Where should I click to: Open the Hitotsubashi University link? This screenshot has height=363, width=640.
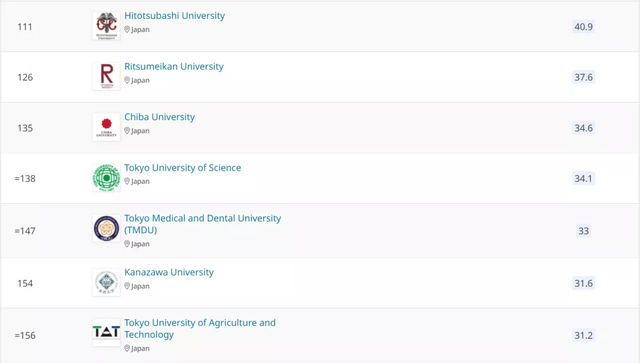(175, 16)
